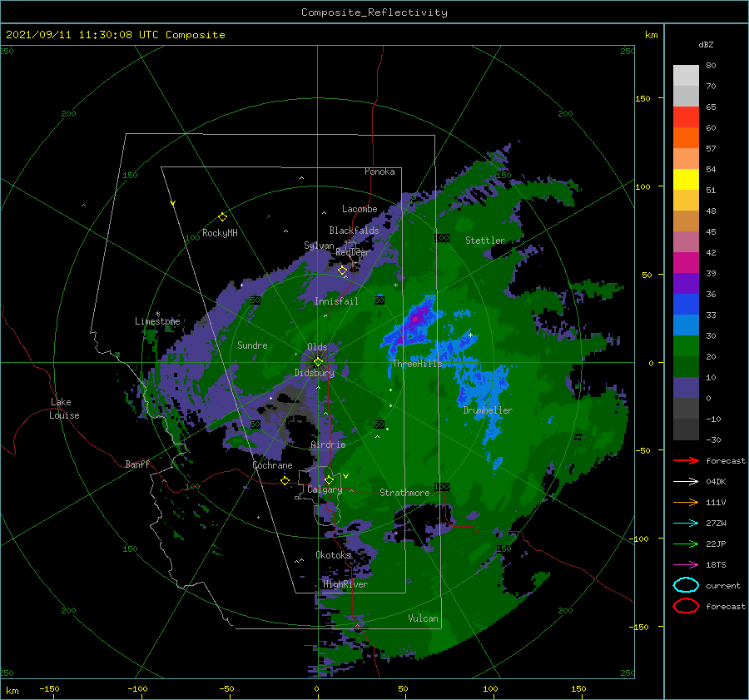Click the yellow diamond marker above the Calgary label
This screenshot has width=749, height=700.
pyautogui.click(x=329, y=479)
